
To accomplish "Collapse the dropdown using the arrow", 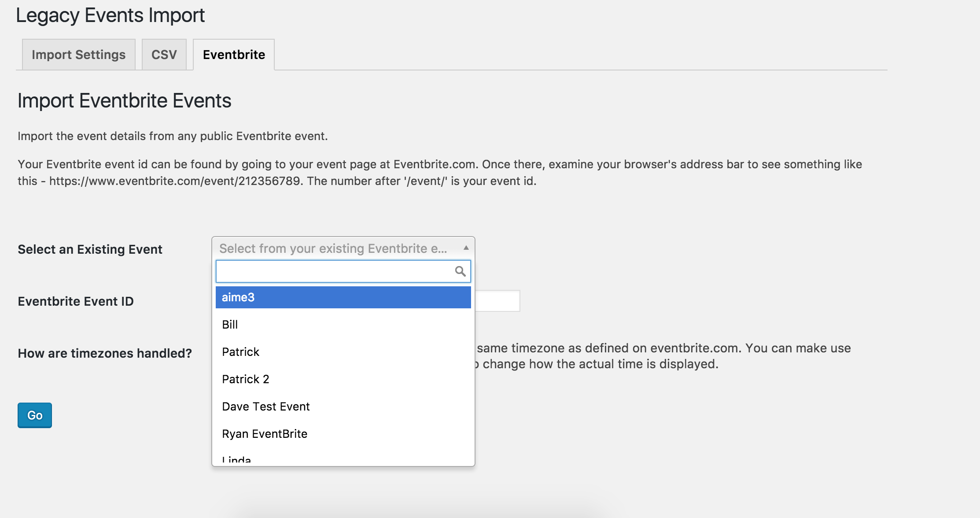I will click(466, 248).
